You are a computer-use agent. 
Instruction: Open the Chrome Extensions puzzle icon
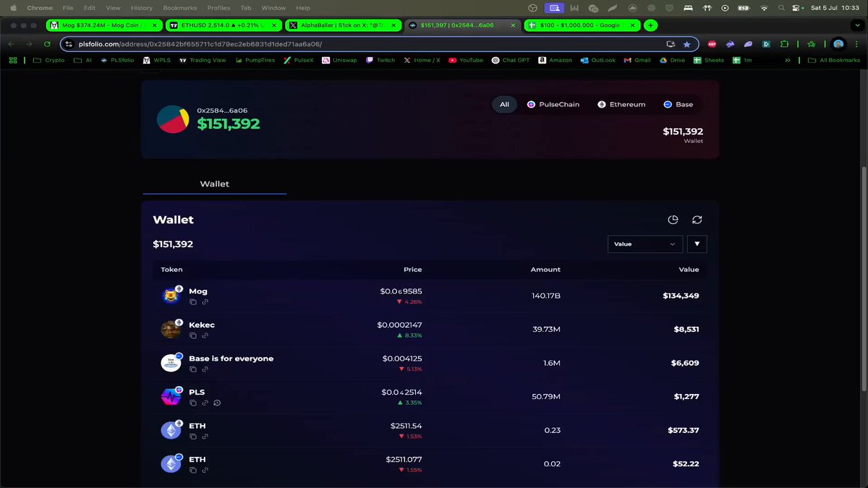point(784,44)
